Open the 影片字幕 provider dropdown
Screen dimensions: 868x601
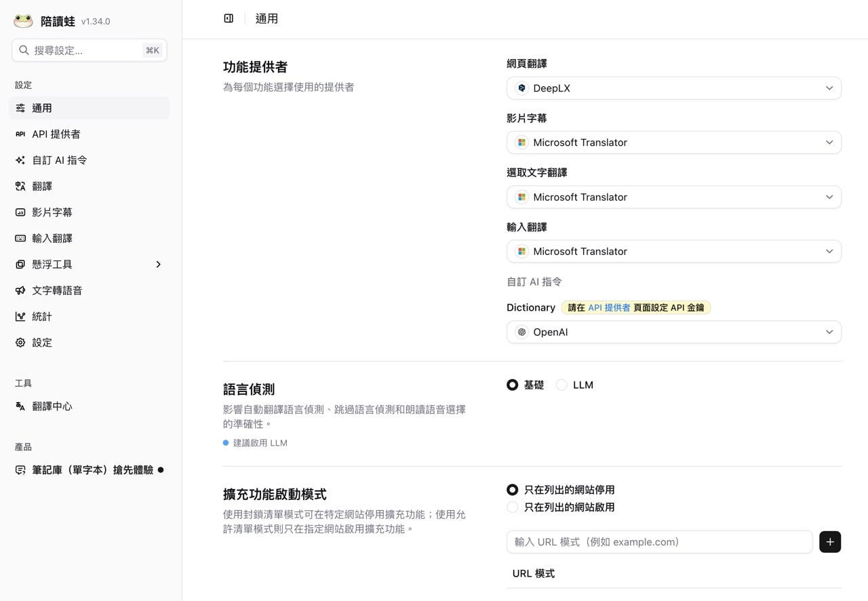click(674, 142)
